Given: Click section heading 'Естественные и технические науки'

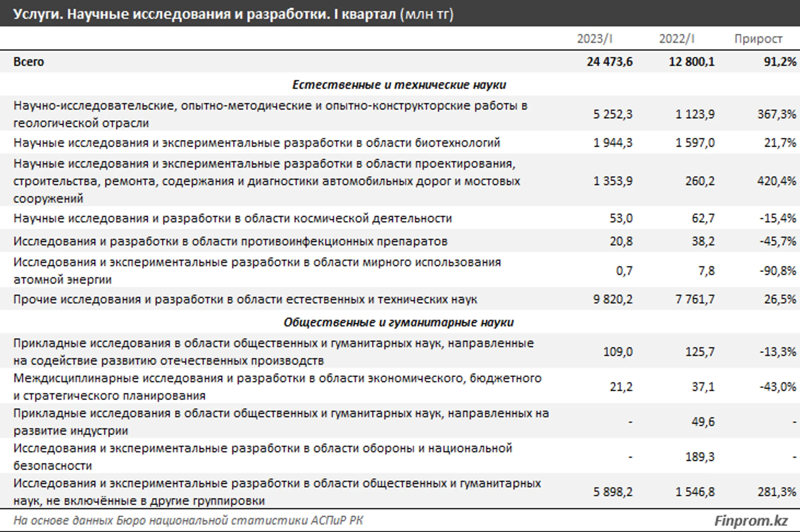Looking at the screenshot, I should [x=399, y=84].
